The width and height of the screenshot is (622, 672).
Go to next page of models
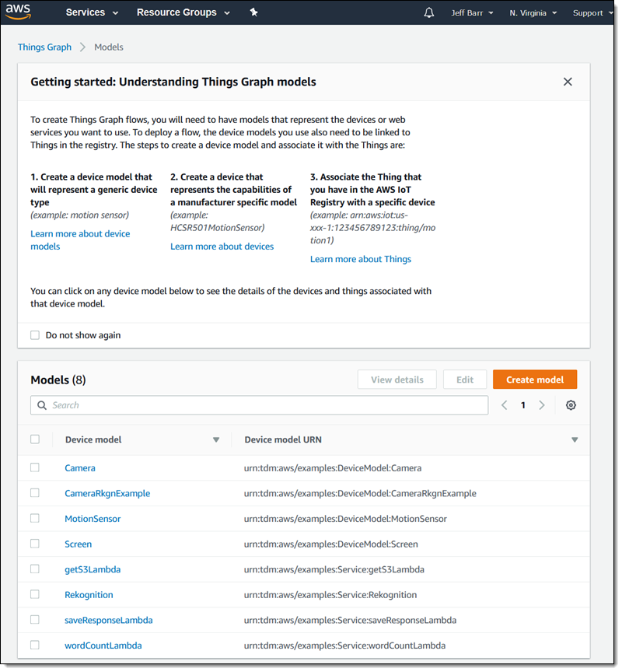click(x=542, y=405)
